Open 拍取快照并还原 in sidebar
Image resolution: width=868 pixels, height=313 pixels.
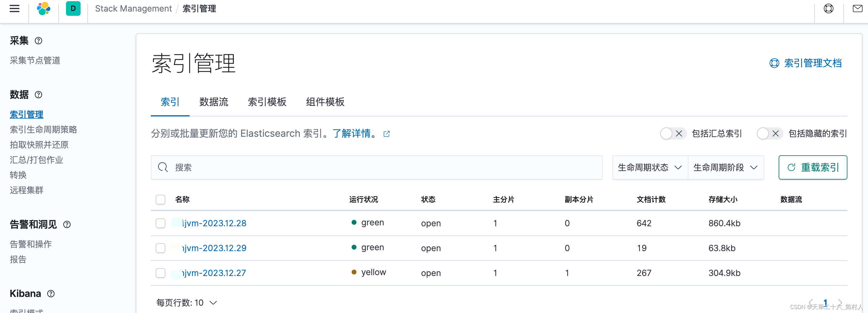pos(39,145)
